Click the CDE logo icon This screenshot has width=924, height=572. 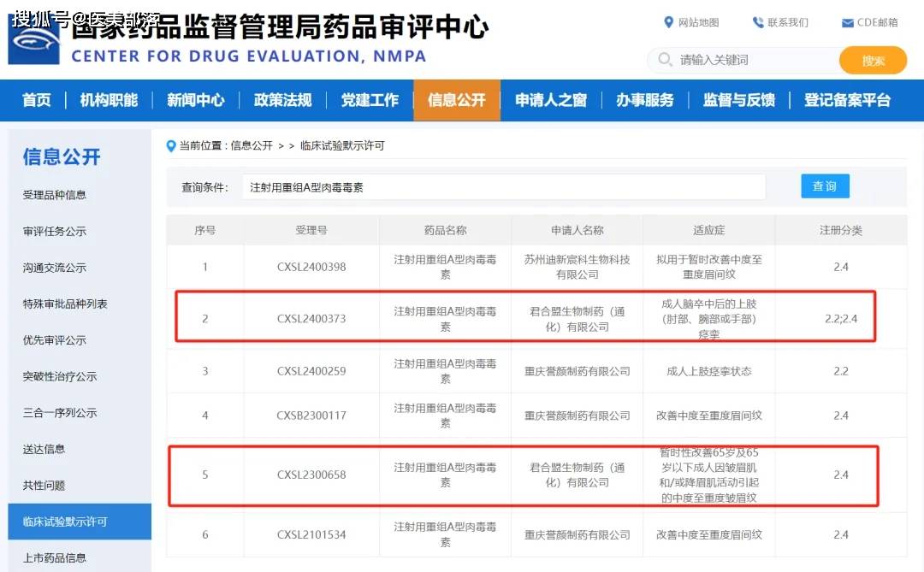(x=33, y=39)
